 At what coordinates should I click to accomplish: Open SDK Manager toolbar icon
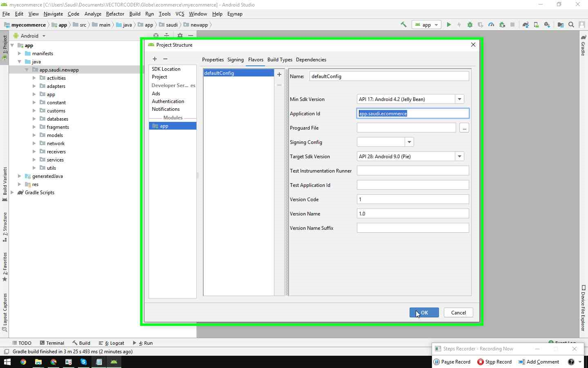[x=547, y=25]
